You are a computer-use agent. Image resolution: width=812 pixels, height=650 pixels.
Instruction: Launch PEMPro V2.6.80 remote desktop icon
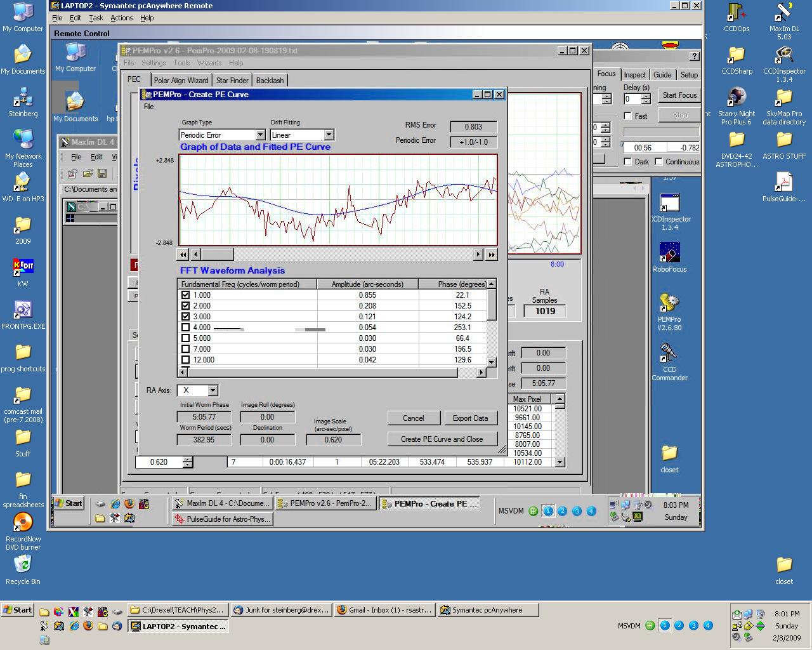670,312
